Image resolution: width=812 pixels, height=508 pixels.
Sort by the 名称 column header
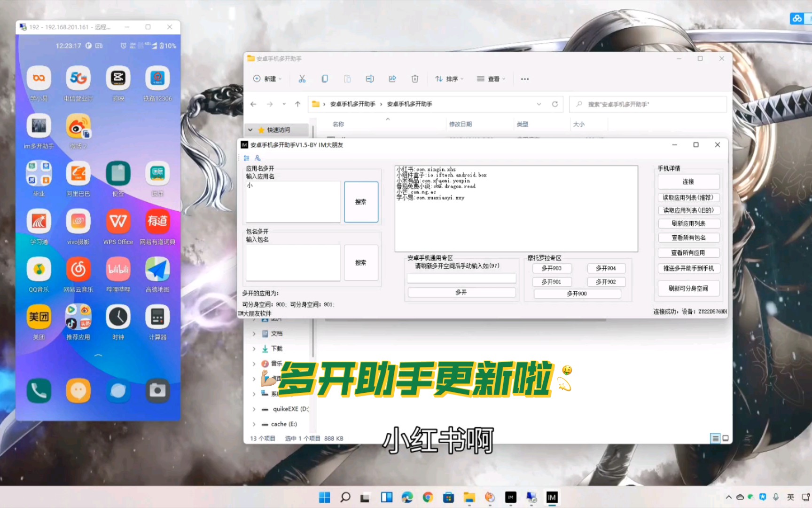coord(338,124)
